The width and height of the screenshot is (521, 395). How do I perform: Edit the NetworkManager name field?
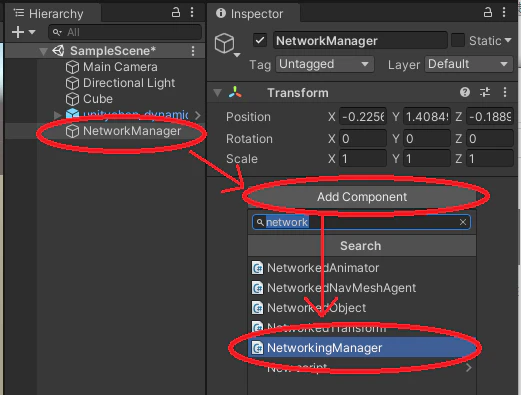click(360, 41)
